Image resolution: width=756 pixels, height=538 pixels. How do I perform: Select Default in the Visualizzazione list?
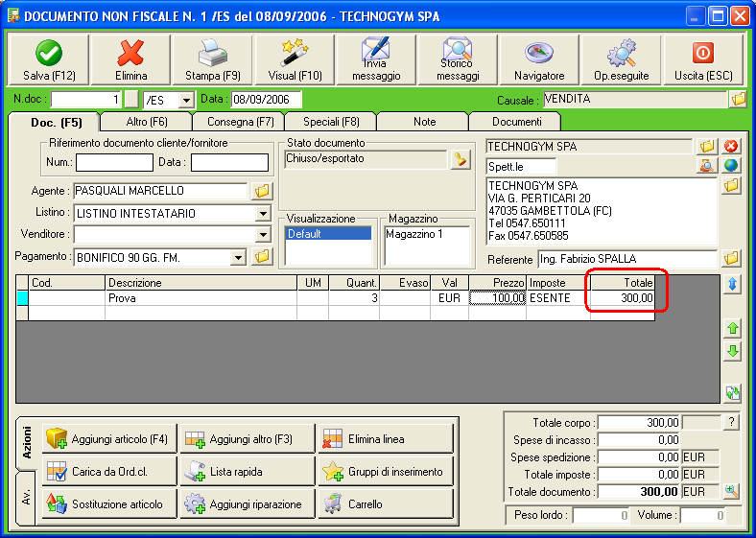(x=328, y=234)
